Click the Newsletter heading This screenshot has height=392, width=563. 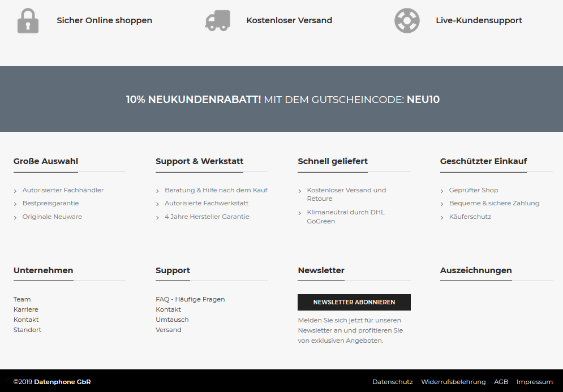tap(321, 270)
